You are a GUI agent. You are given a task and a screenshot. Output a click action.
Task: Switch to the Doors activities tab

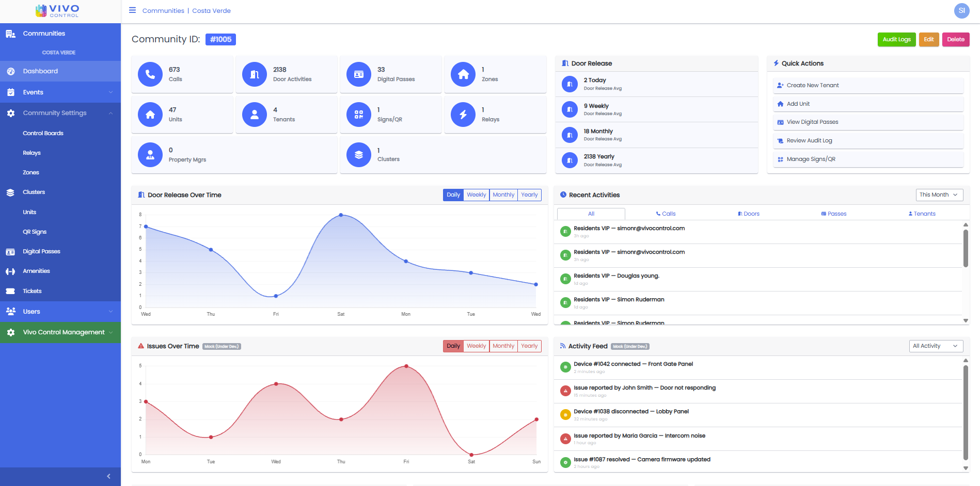click(x=749, y=214)
